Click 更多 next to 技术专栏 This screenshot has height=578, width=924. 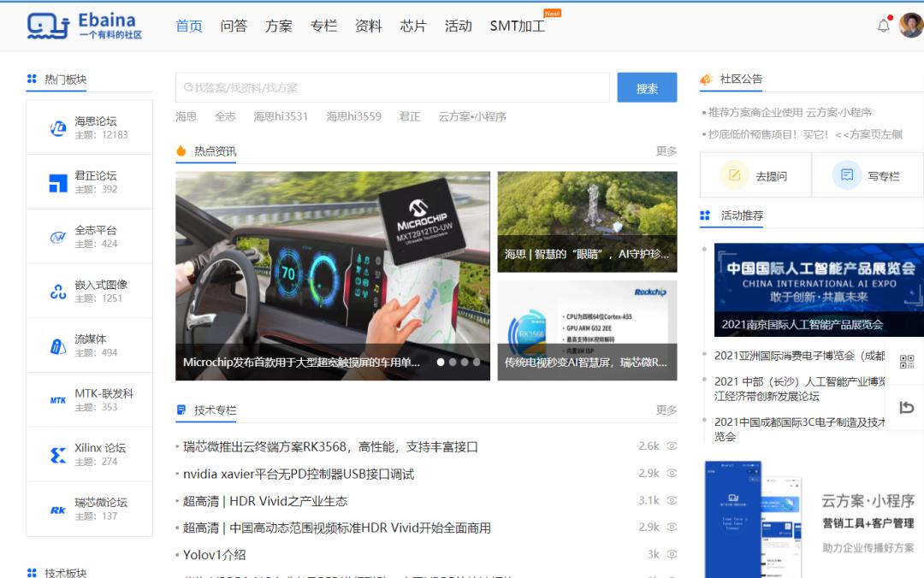point(666,410)
